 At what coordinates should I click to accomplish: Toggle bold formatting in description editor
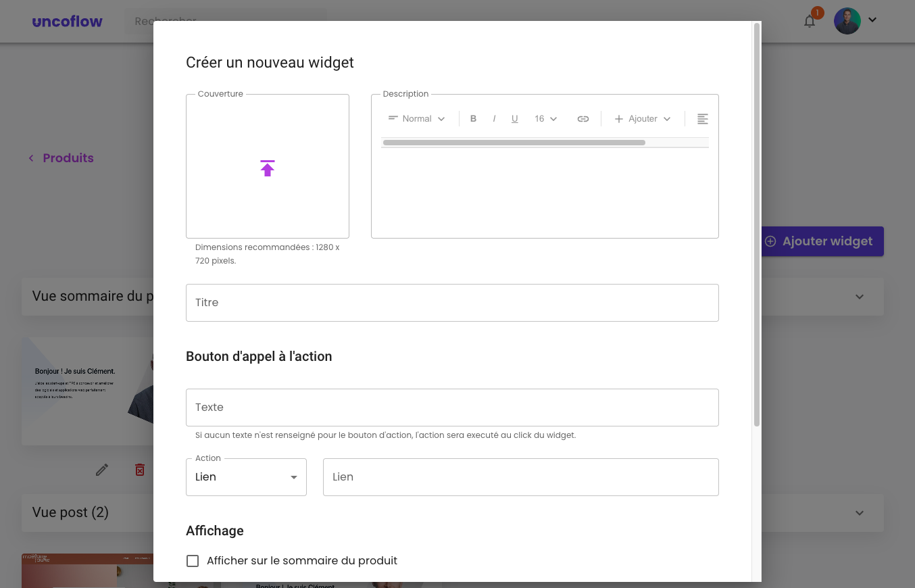coord(473,119)
